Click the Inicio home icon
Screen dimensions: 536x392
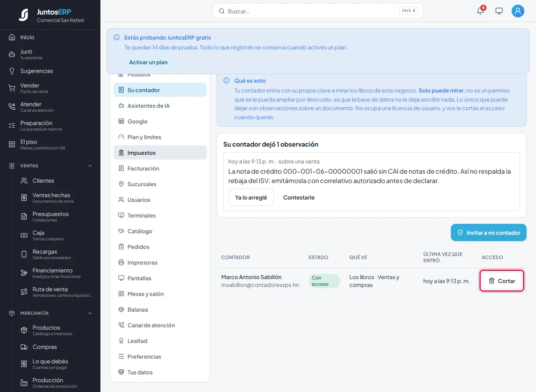[x=12, y=37]
